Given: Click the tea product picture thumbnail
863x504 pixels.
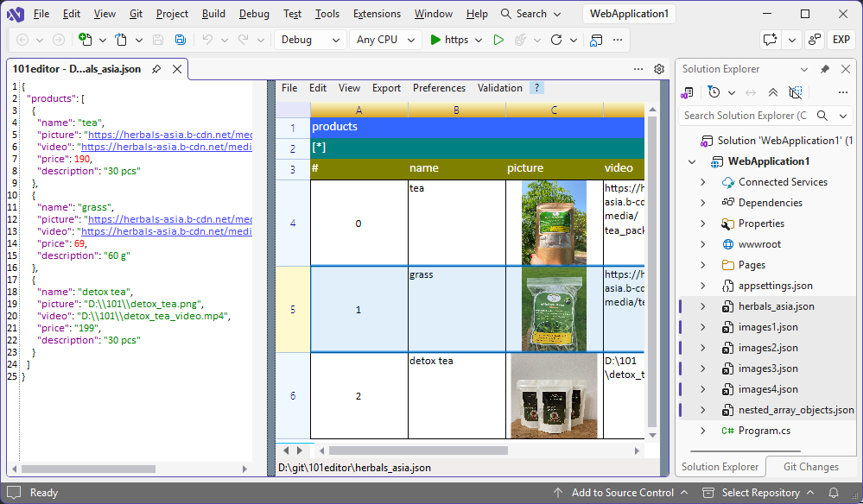Looking at the screenshot, I should (554, 224).
